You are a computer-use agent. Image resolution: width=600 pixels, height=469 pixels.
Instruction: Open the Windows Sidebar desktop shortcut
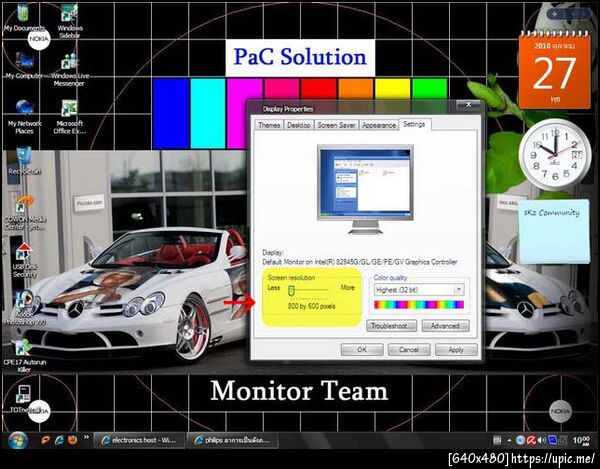coord(70,21)
